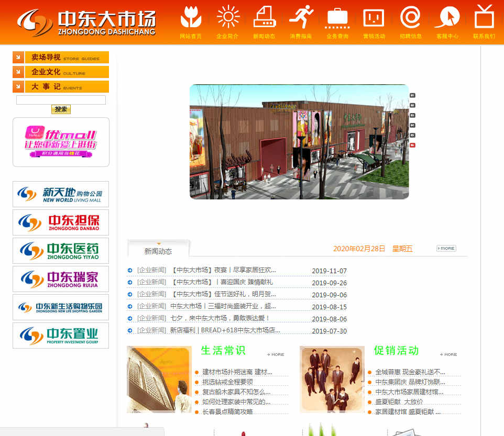Click the date text 2019-07-30
Viewport: 504px width, 436px height.
[329, 331]
